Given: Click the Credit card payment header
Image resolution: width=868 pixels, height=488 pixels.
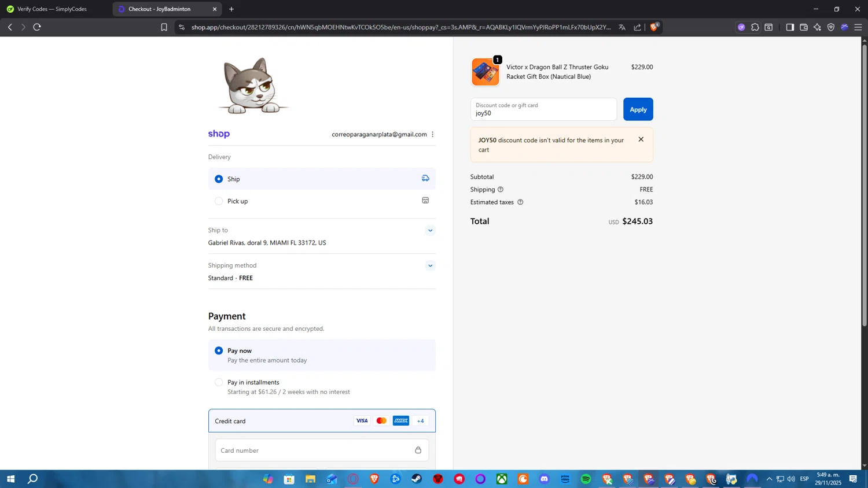Looking at the screenshot, I should coord(322,421).
